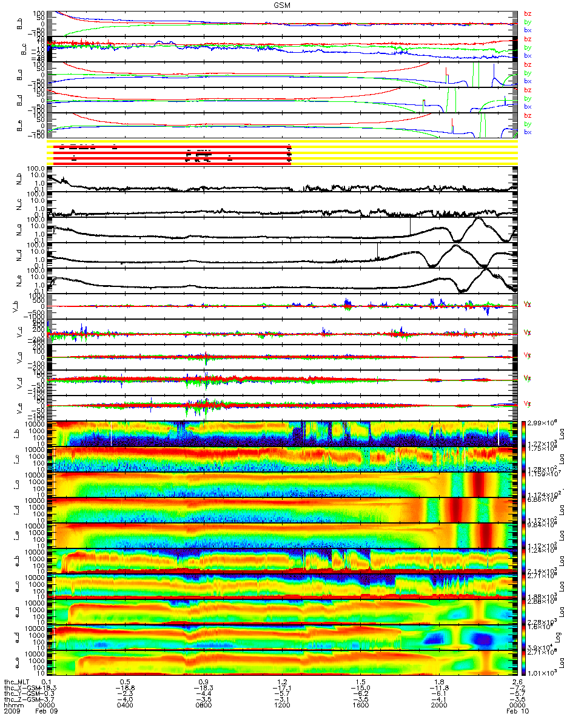Click the GSM plot title
564x728 pixels.
tap(281, 5)
